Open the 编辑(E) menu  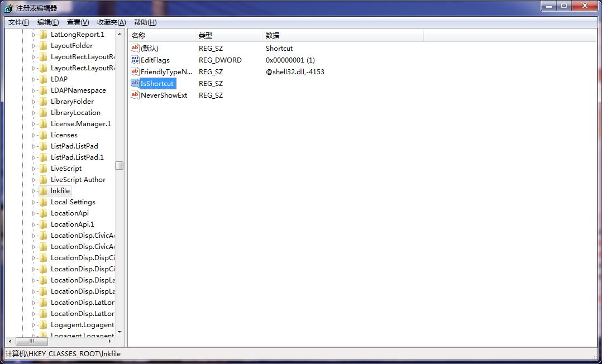pyautogui.click(x=48, y=22)
